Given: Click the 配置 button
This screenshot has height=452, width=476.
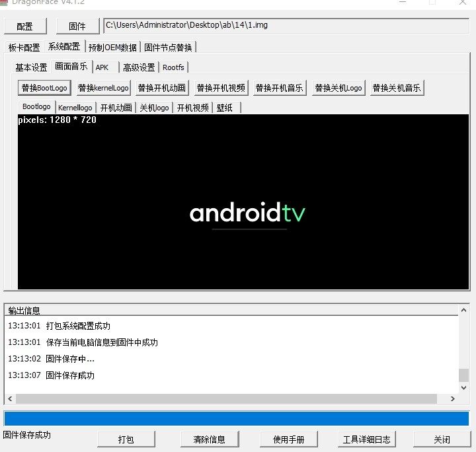Looking at the screenshot, I should [x=25, y=26].
